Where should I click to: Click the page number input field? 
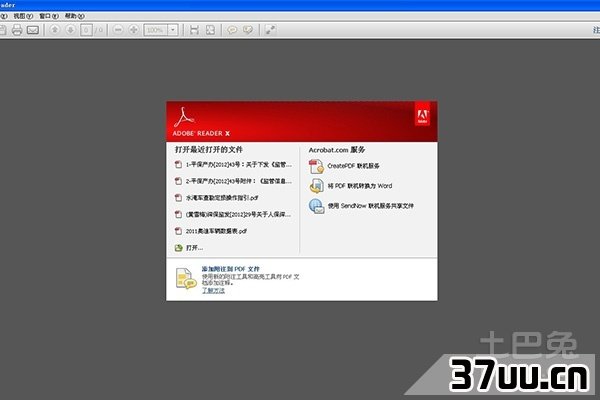pos(86,30)
